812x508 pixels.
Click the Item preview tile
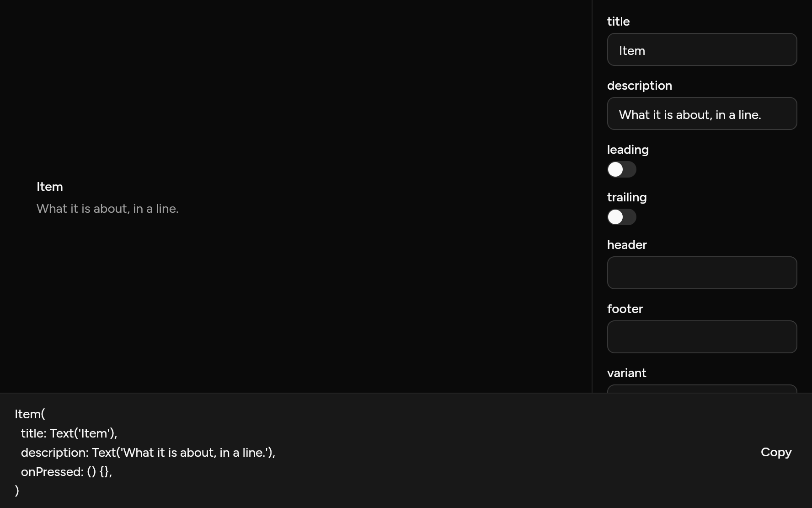click(x=296, y=197)
